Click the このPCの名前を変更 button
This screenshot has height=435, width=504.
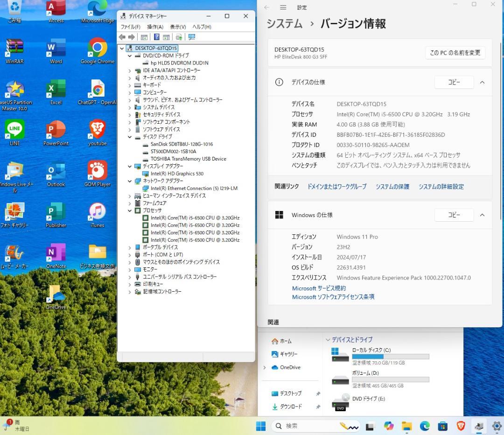(455, 53)
